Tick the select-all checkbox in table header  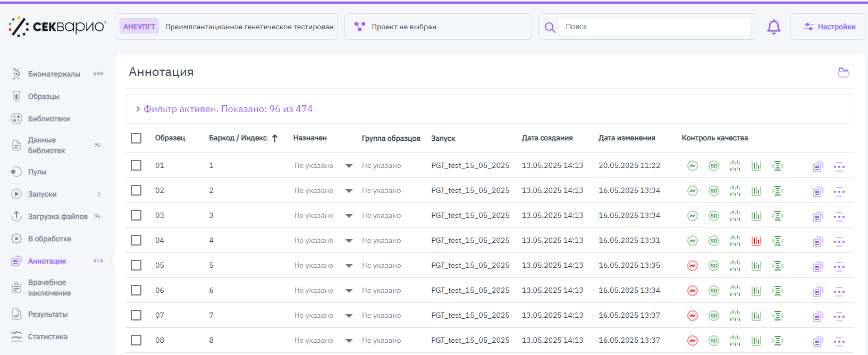click(x=136, y=138)
